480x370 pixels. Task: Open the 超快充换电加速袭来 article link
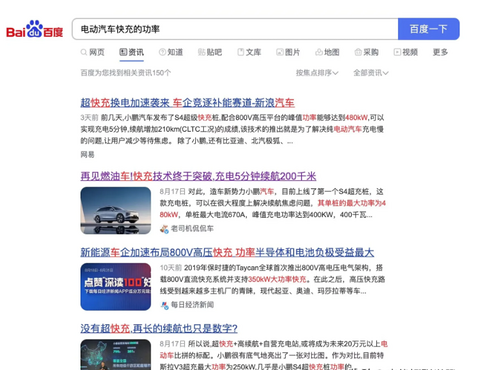tap(187, 103)
